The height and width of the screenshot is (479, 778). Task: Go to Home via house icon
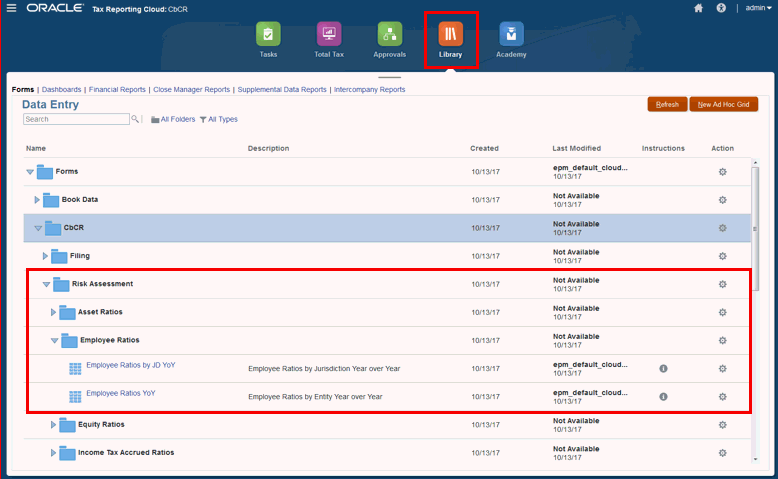point(698,8)
